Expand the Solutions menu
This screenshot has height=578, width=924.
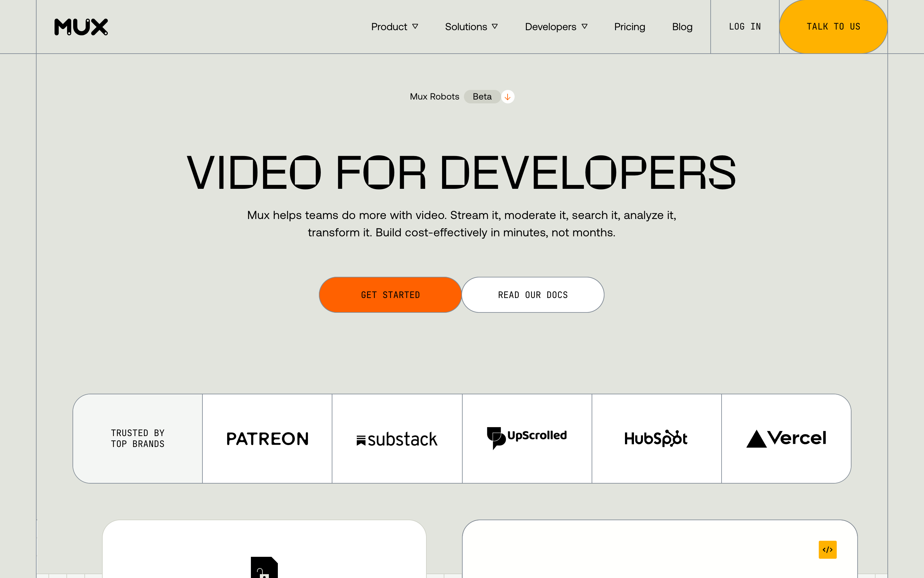pyautogui.click(x=471, y=27)
